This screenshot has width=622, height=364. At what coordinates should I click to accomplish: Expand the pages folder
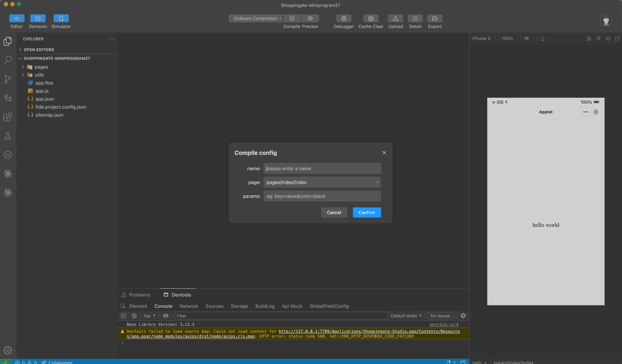(x=41, y=67)
